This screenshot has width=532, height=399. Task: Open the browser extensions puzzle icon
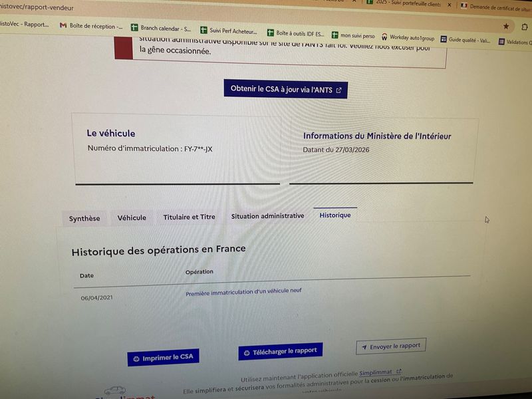pos(525,27)
